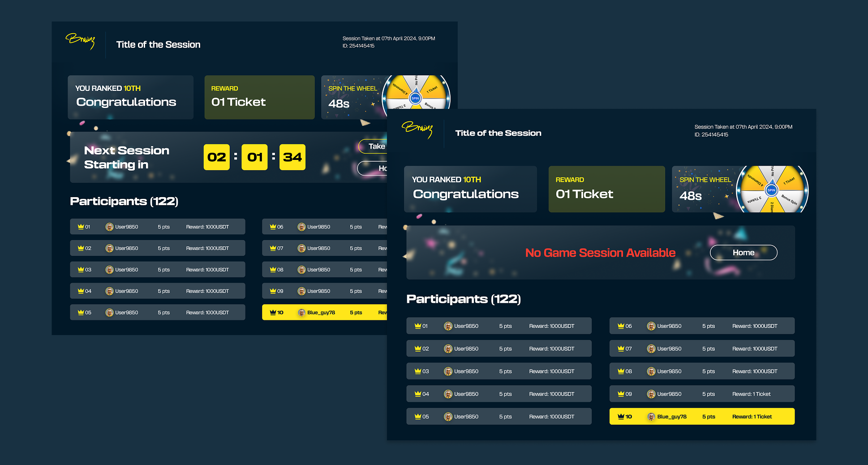Select the REWARD 01 Ticket card in front panel
The width and height of the screenshot is (868, 465).
606,189
